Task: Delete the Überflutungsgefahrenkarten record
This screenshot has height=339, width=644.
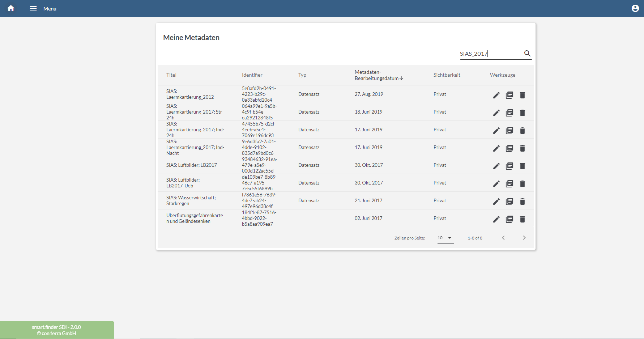Action: [523, 219]
